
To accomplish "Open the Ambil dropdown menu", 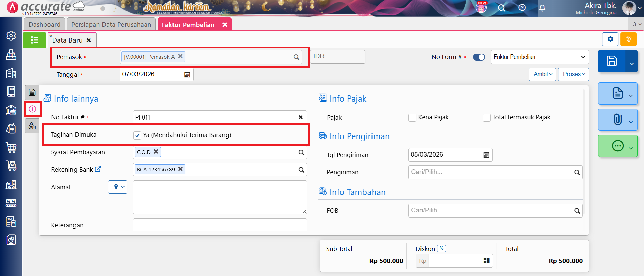I will [x=542, y=74].
